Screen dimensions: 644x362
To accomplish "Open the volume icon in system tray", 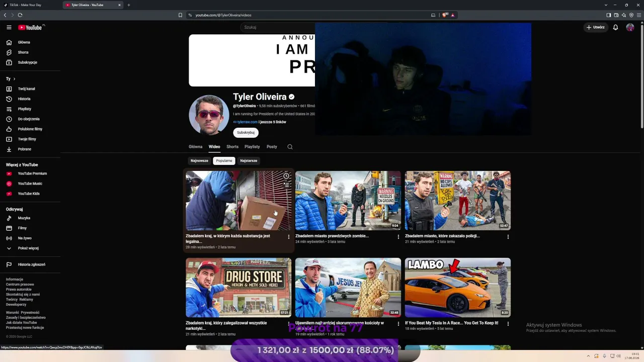I will click(x=619, y=356).
